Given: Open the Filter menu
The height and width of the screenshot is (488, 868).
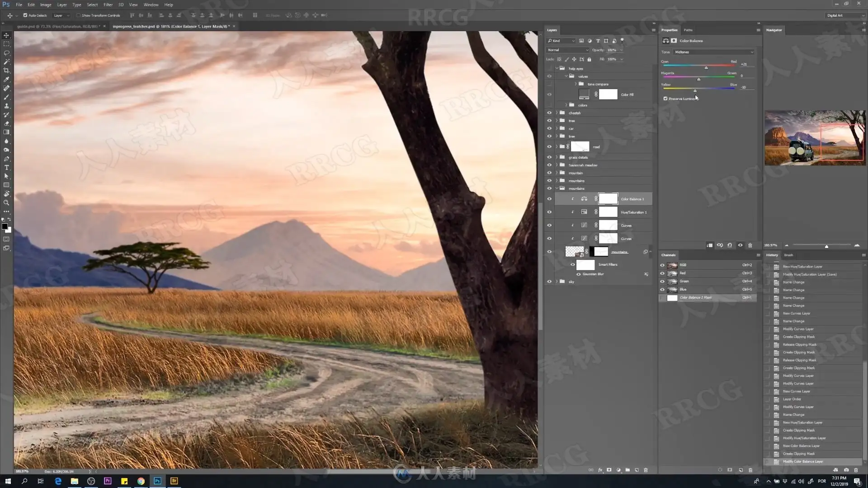Looking at the screenshot, I should [108, 5].
